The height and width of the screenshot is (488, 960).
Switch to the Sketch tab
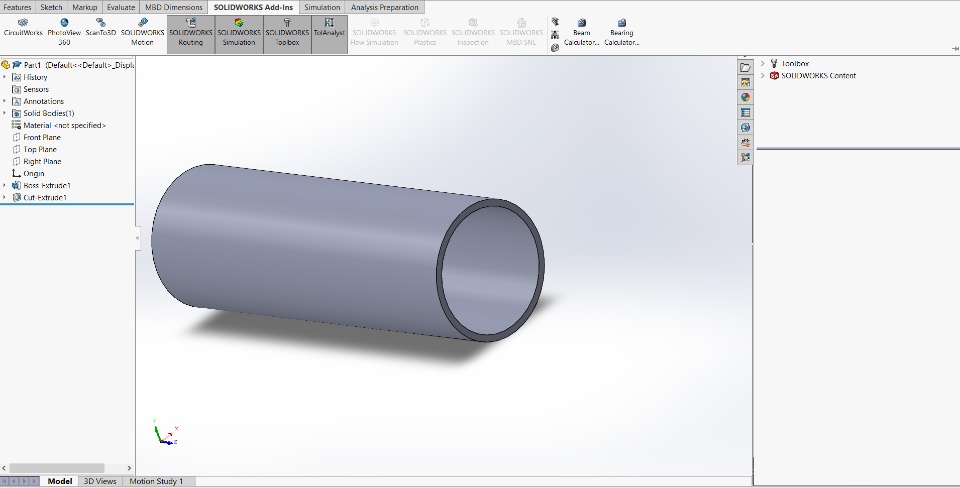51,7
